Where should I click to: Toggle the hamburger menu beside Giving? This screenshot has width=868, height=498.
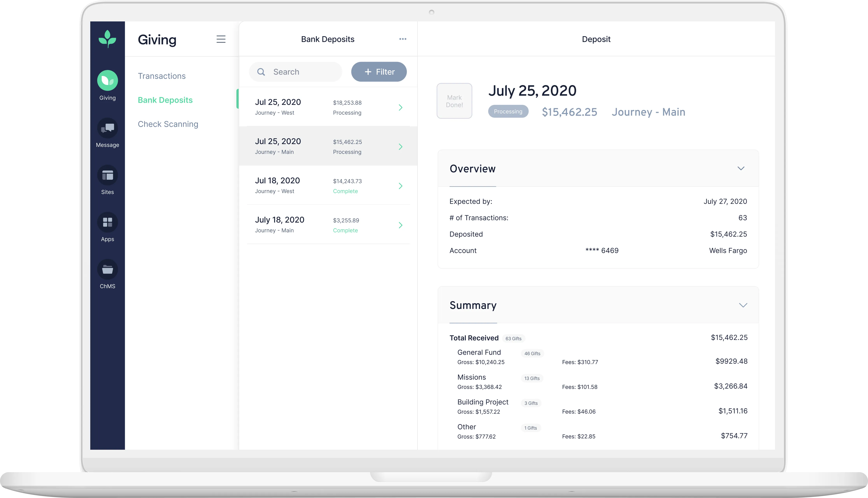coord(221,39)
